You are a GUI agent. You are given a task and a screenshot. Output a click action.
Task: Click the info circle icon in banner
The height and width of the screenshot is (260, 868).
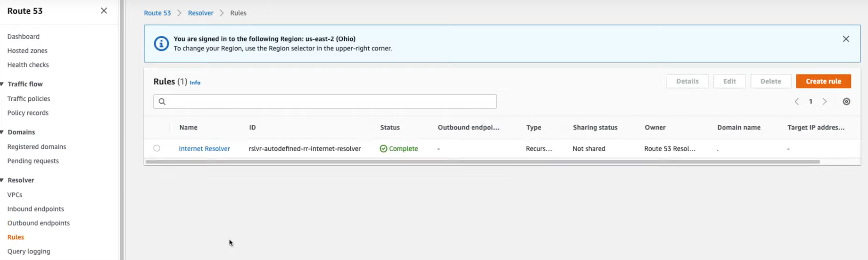161,43
